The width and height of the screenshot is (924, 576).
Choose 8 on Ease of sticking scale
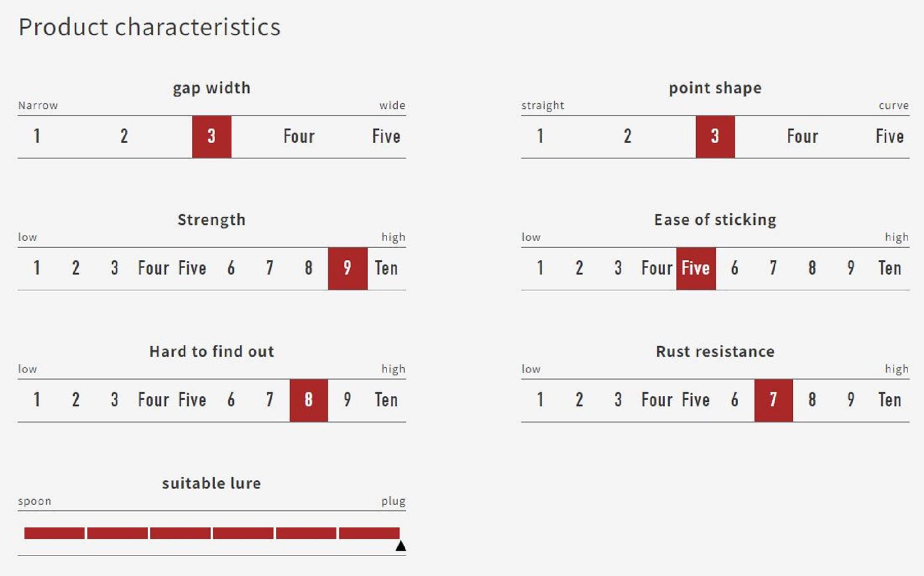812,269
